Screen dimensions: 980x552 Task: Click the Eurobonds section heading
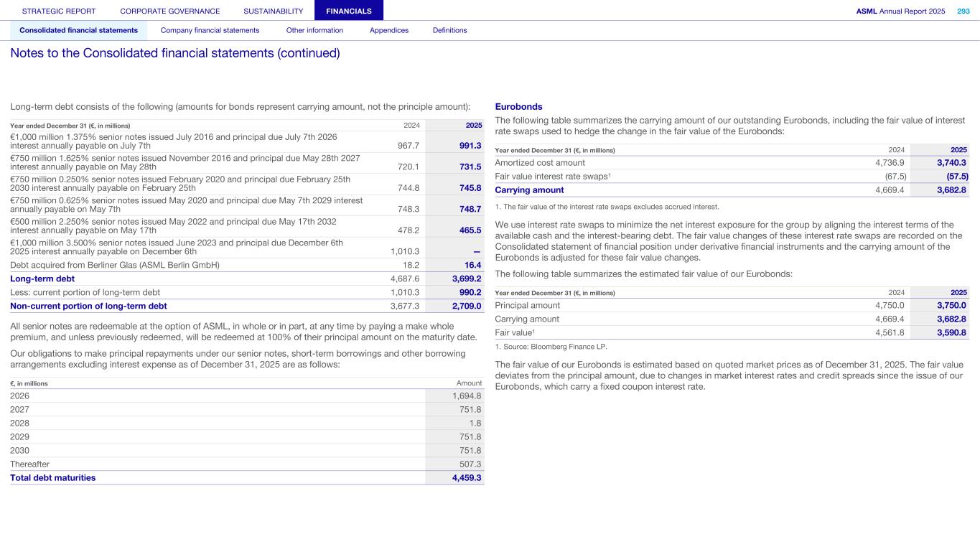(518, 107)
